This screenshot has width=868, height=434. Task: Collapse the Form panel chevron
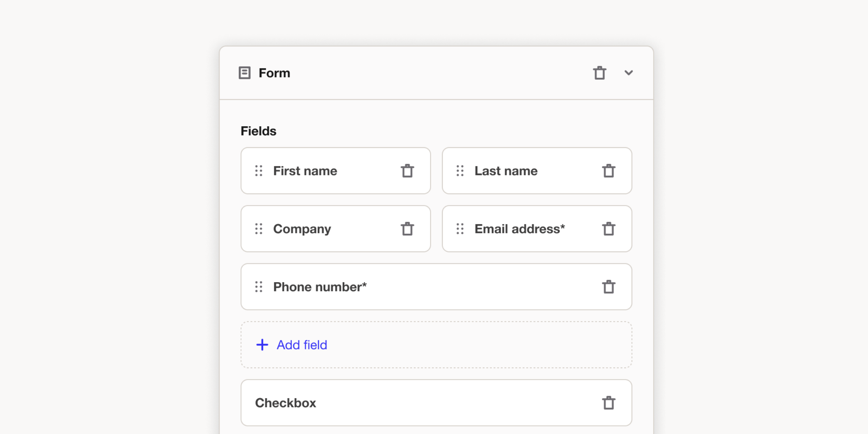629,73
